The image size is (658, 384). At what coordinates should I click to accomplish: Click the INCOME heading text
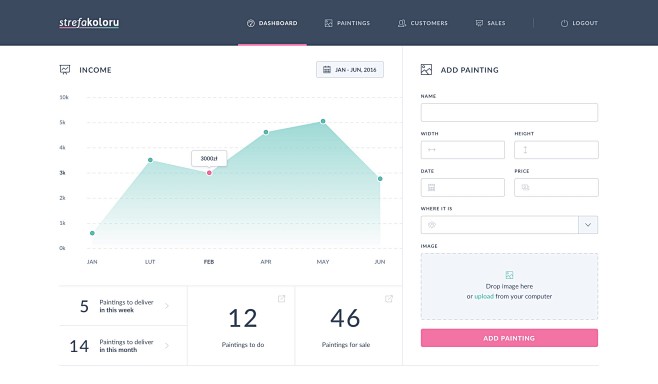(95, 70)
